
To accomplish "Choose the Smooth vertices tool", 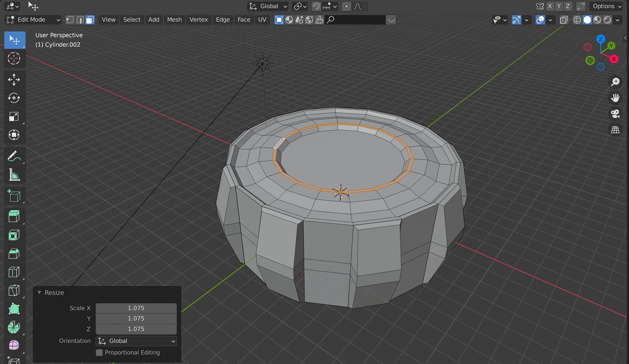I will [x=14, y=345].
